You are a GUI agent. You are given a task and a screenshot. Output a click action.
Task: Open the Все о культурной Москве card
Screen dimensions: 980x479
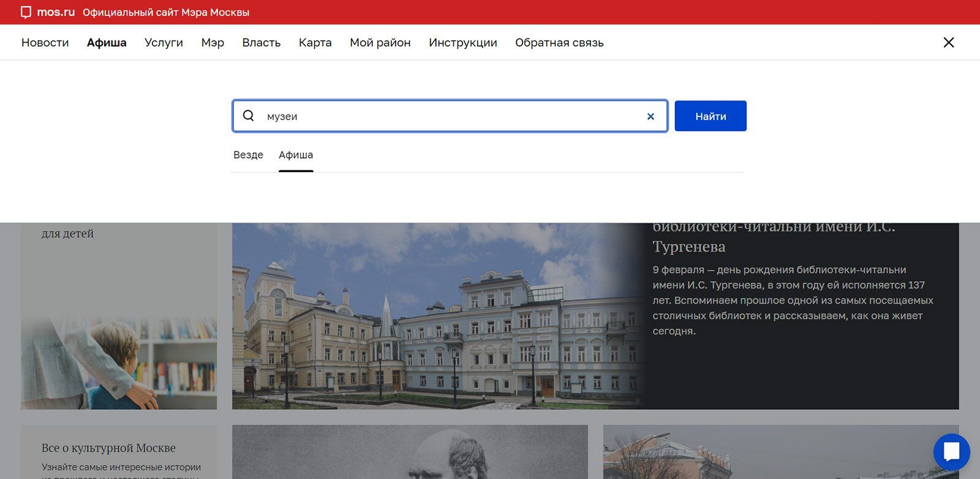tap(119, 452)
